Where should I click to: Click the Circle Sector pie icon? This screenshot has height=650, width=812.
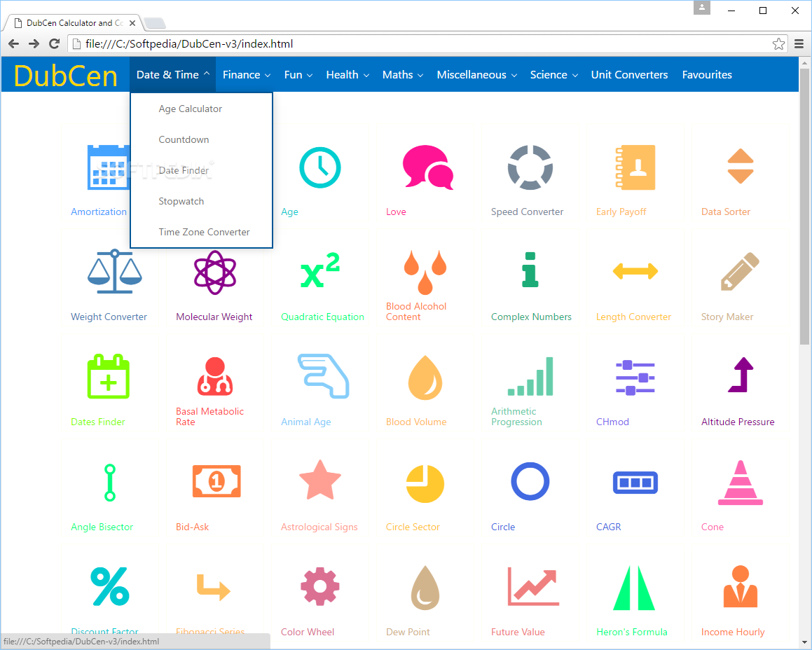425,484
